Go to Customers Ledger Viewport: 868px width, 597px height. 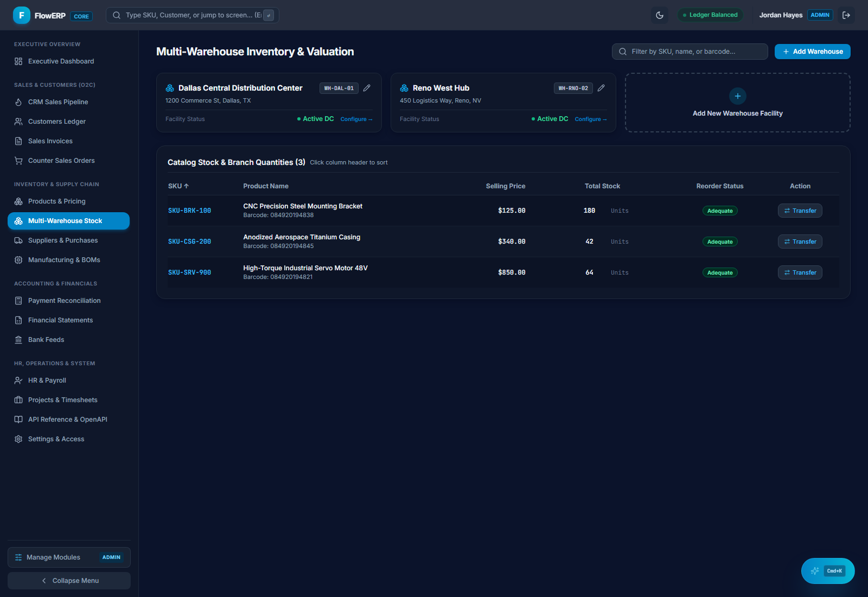coord(69,122)
